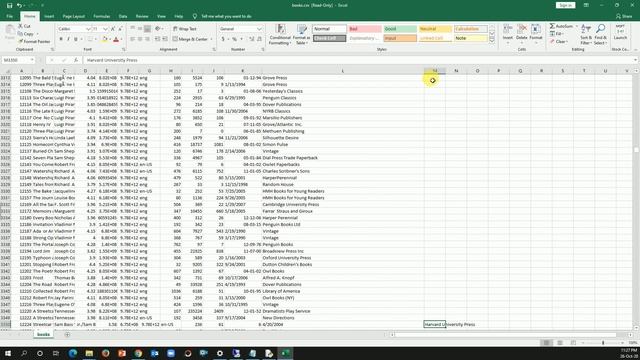Apply the yellow Fill Color bucket
The height and width of the screenshot is (360, 640).
[x=104, y=39]
